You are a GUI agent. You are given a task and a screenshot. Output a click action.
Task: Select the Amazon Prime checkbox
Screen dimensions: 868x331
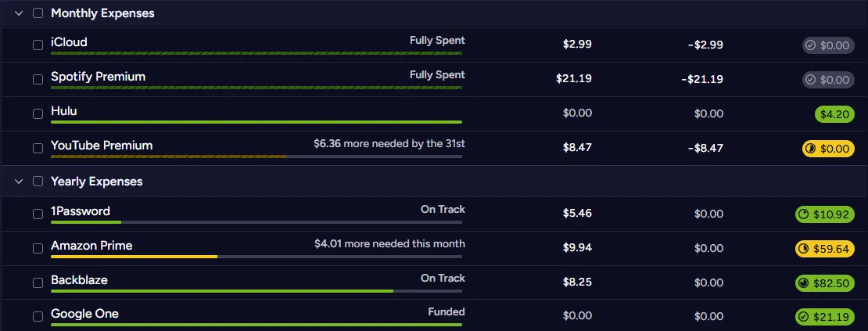coord(38,249)
